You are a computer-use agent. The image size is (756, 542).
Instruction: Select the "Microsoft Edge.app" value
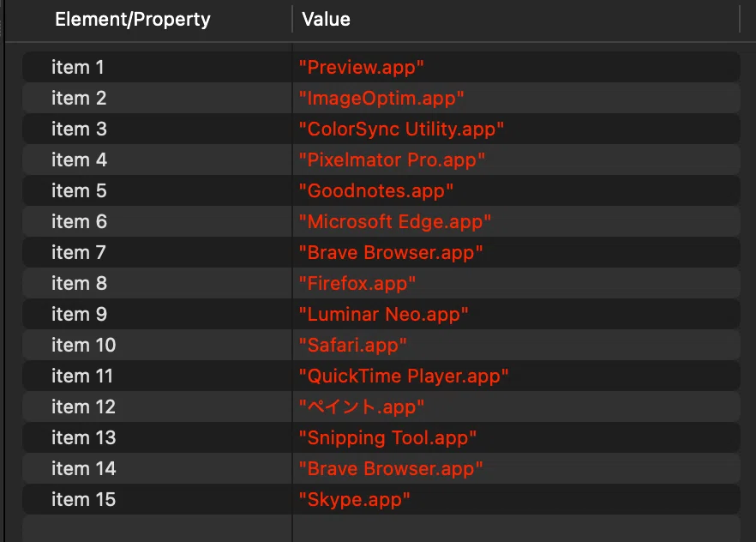point(395,222)
